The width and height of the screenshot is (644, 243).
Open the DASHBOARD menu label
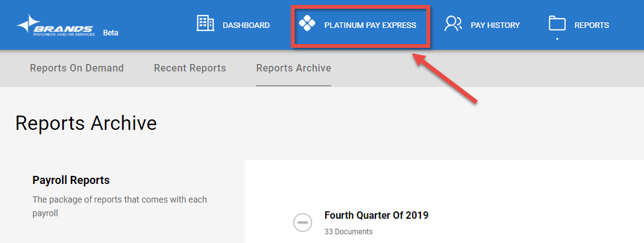pos(246,25)
